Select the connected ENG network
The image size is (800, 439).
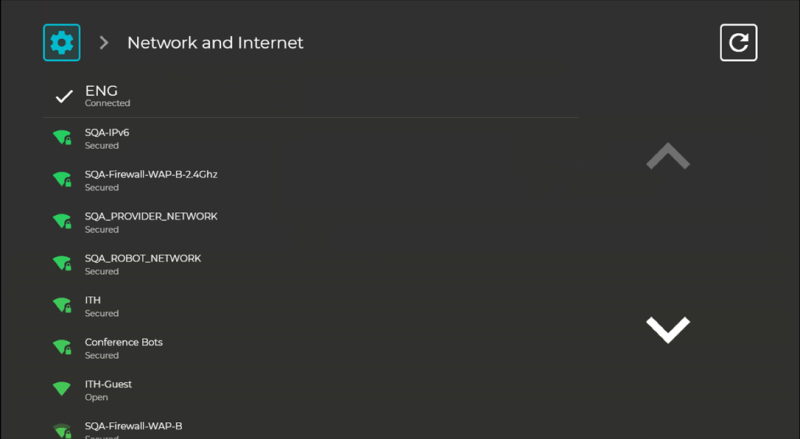311,96
